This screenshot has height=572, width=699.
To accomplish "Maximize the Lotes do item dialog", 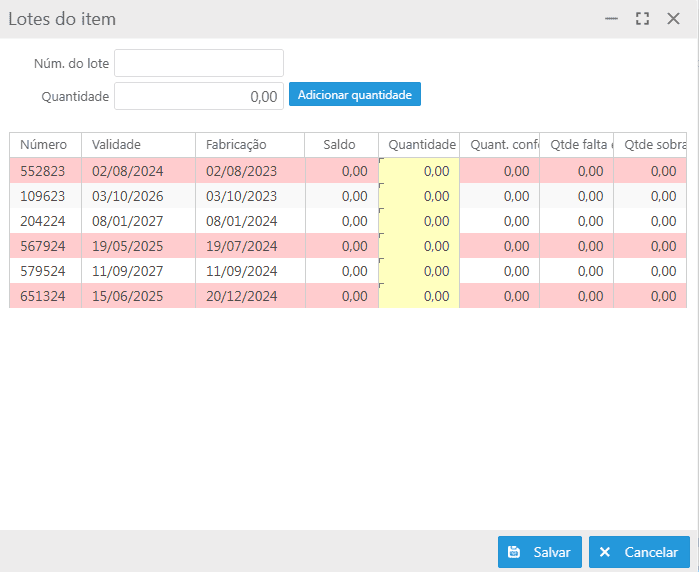I will [642, 19].
